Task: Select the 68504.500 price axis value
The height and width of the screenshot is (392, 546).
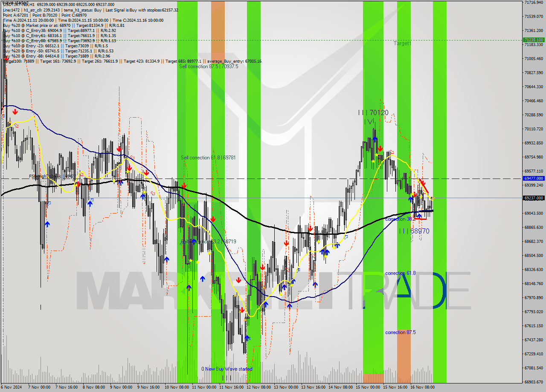Action: tap(534, 255)
